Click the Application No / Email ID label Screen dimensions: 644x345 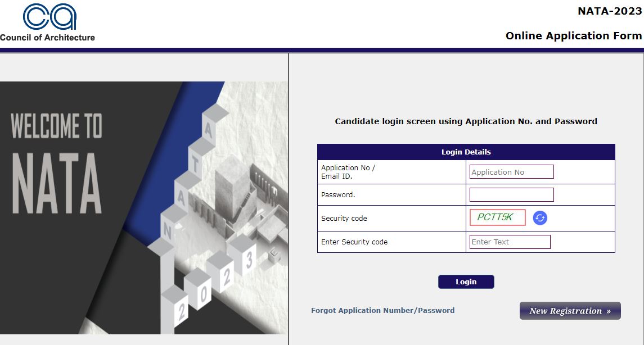coord(348,172)
